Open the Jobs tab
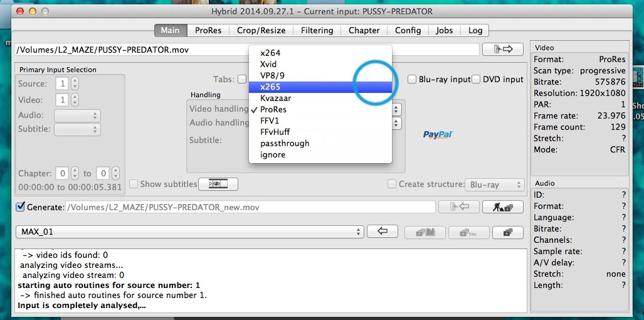This screenshot has height=320, width=644. tap(445, 30)
